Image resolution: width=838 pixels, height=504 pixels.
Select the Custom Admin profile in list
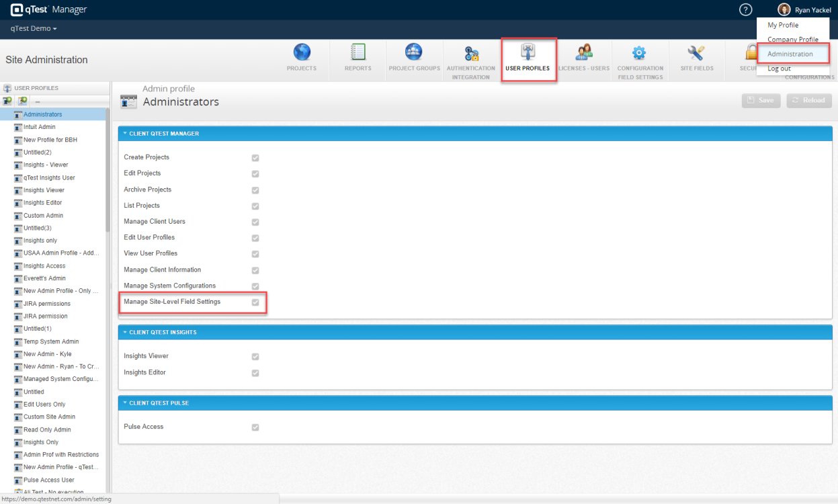43,216
